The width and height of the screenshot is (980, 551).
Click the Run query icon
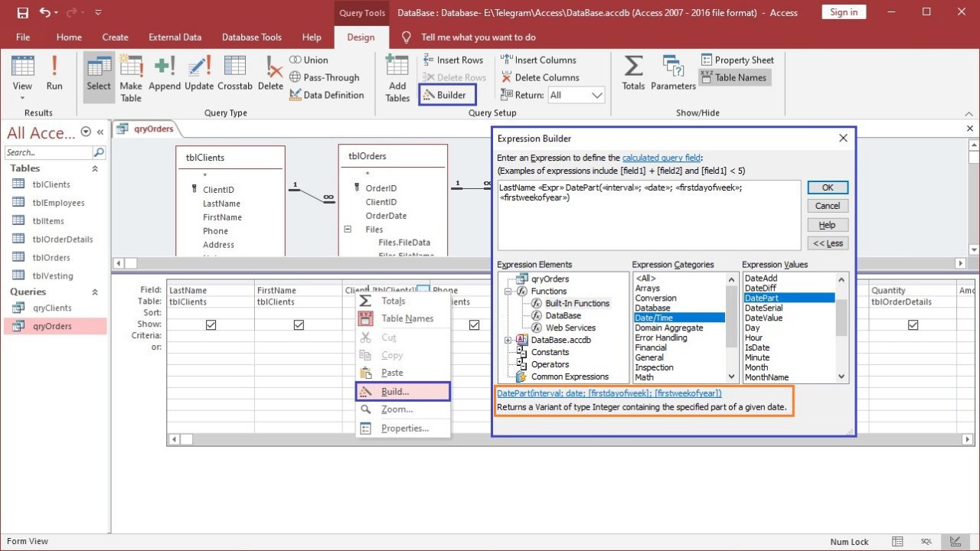(54, 74)
